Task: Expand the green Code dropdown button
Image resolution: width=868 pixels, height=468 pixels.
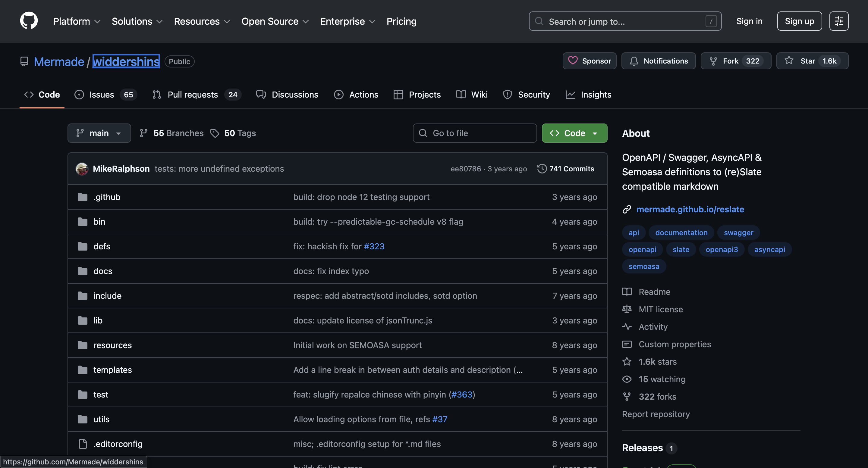Action: (574, 133)
